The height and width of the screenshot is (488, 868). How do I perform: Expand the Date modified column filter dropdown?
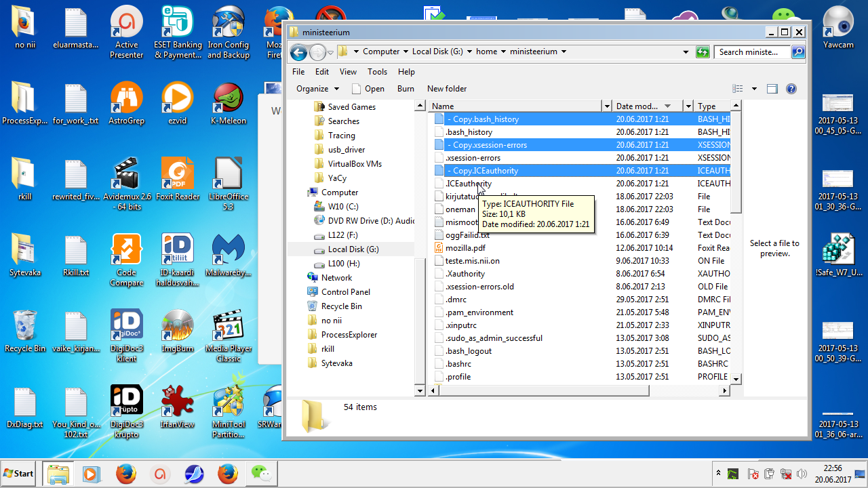click(x=688, y=106)
